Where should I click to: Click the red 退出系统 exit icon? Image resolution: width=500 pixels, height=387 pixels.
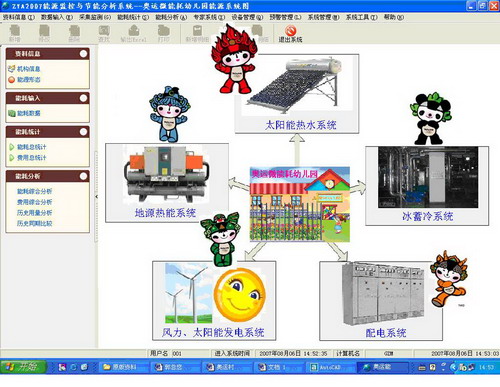tap(290, 34)
